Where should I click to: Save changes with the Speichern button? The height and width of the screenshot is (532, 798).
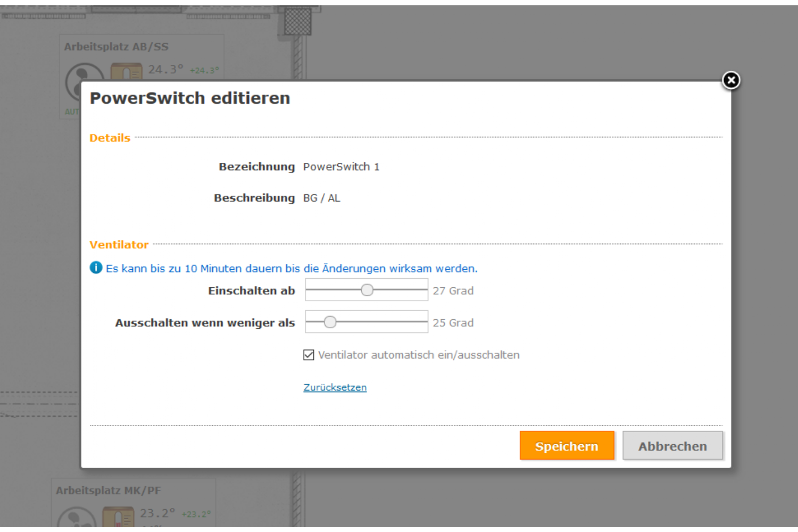tap(567, 446)
